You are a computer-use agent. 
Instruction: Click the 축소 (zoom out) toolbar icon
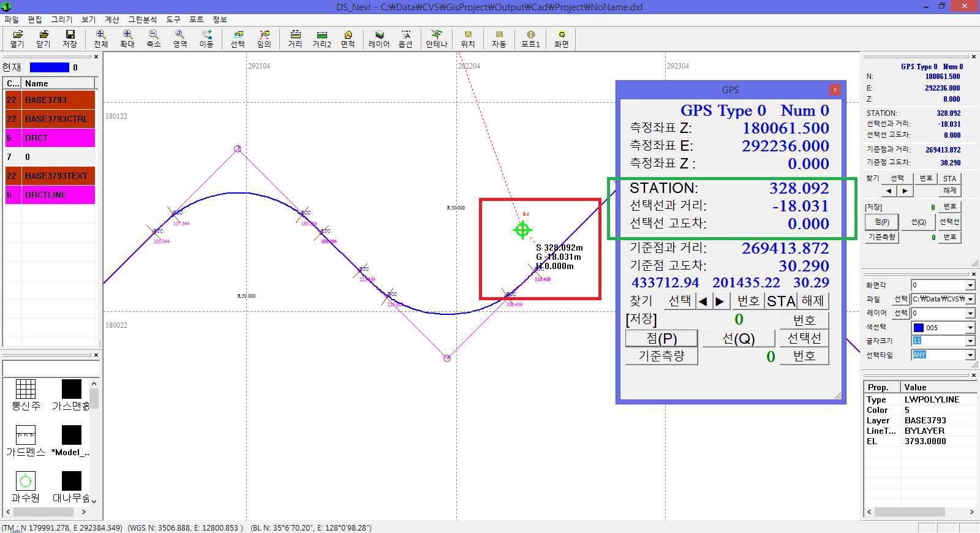point(154,39)
